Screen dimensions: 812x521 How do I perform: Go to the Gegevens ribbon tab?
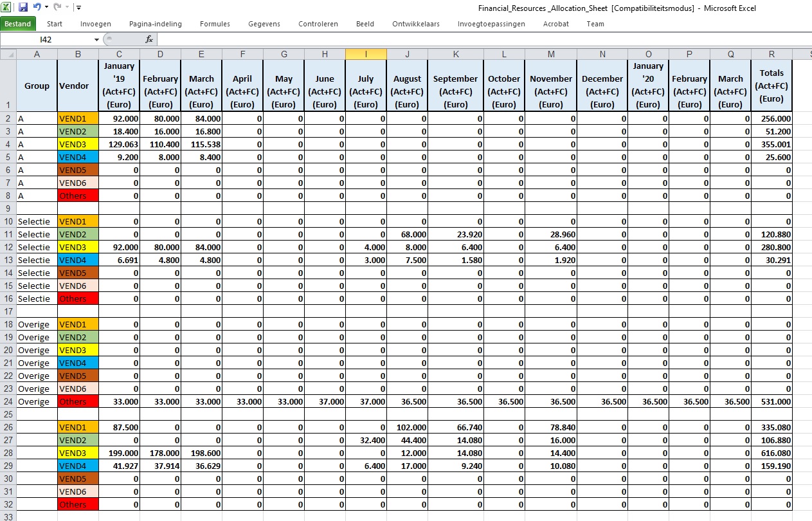coord(264,24)
